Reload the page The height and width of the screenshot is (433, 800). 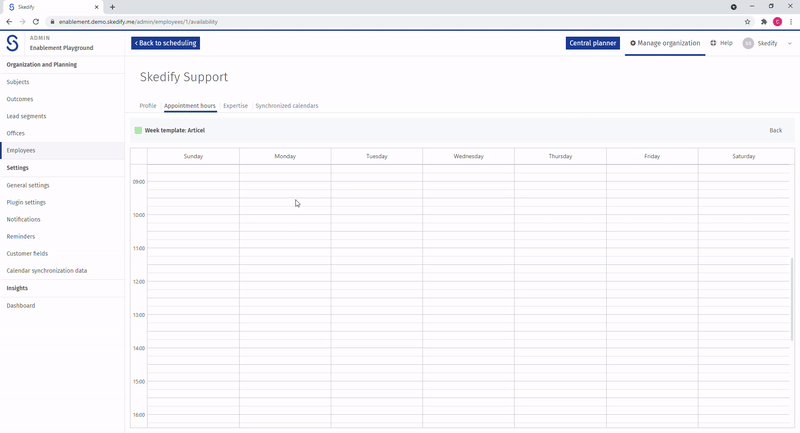click(x=36, y=22)
